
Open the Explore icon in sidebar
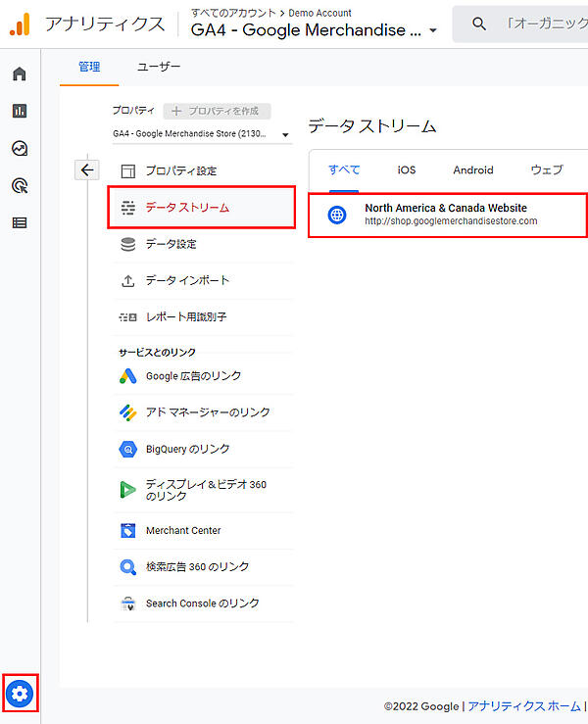click(x=20, y=149)
